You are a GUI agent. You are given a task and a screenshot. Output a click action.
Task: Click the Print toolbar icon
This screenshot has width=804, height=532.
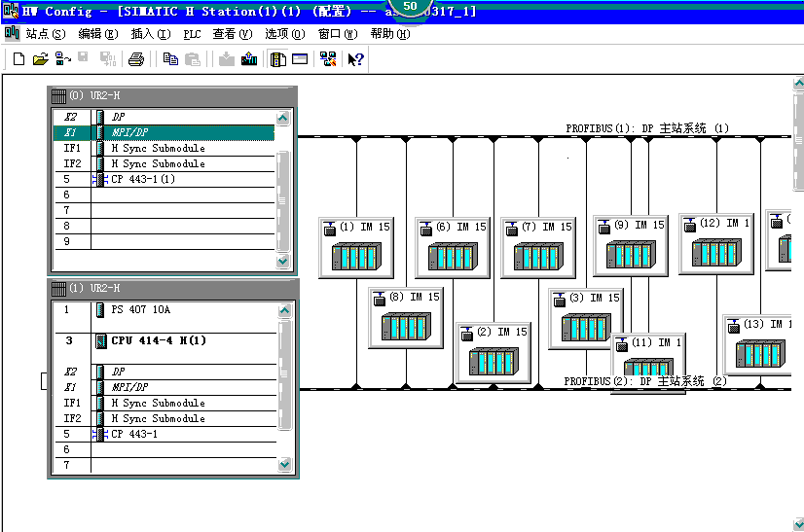click(x=136, y=59)
